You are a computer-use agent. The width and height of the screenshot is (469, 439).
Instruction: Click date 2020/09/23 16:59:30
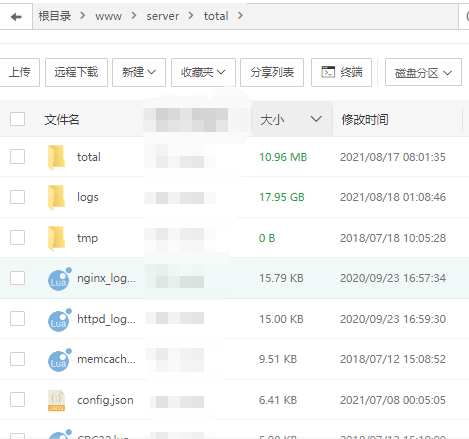[393, 319]
